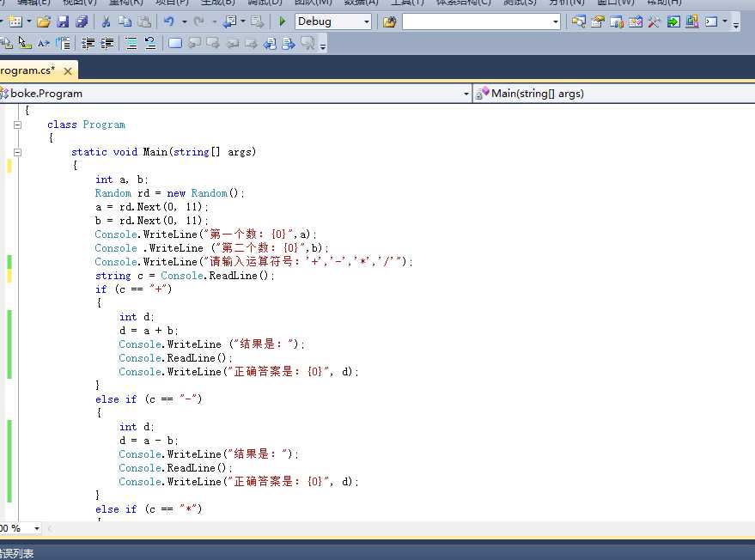Jump to the previous bookmark icon

[194, 43]
